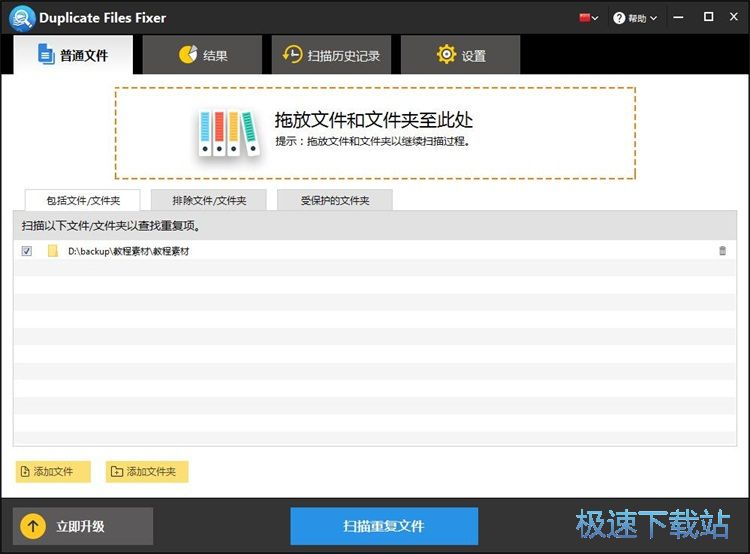Click the 拖放文件和文件夹至此处 drop area heading
This screenshot has width=750, height=554.
(x=374, y=120)
